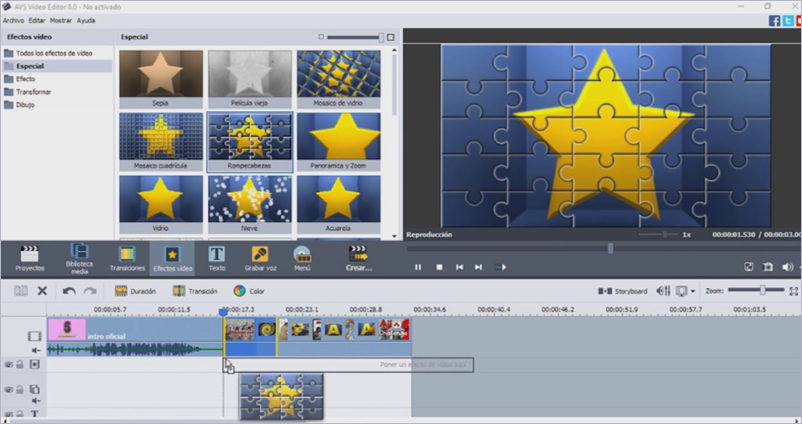The width and height of the screenshot is (802, 424).
Task: Switch to Storyboard view
Action: [x=622, y=291]
